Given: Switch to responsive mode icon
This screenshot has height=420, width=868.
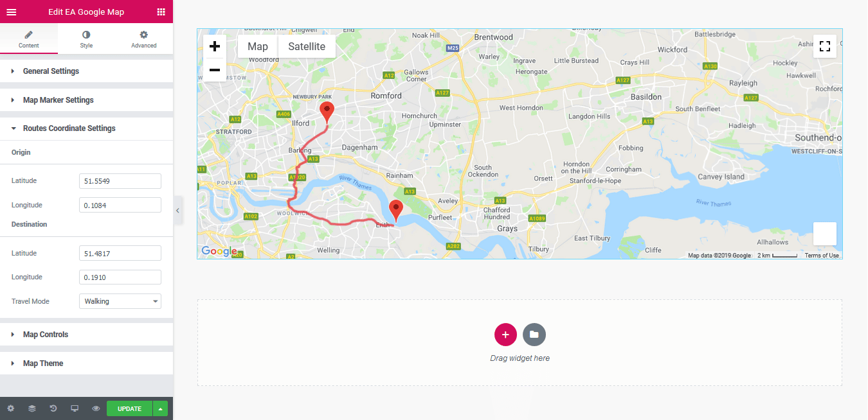Looking at the screenshot, I should point(75,408).
